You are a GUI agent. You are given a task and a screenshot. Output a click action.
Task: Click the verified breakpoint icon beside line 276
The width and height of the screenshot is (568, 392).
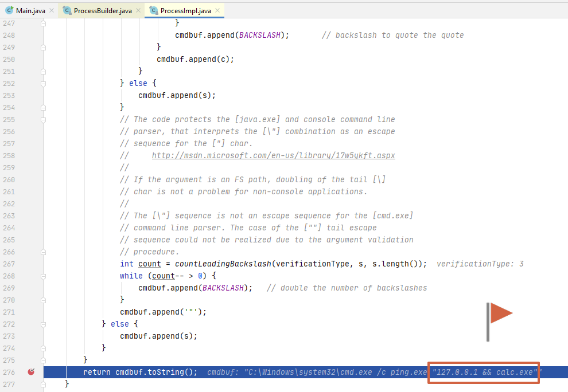(31, 372)
